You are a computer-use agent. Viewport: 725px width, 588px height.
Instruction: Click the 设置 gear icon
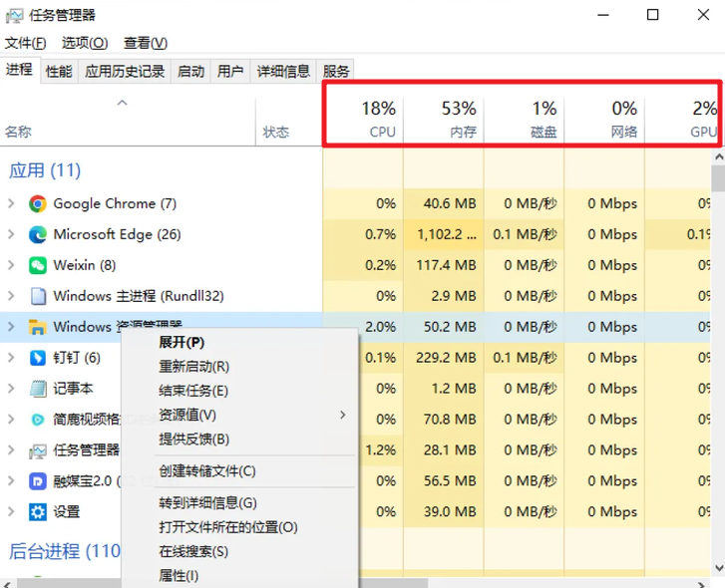[38, 512]
